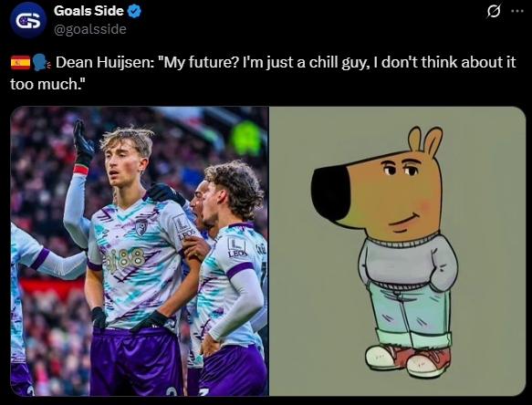Click the curly-haired player's head
This screenshot has width=532, height=405.
[232, 192]
